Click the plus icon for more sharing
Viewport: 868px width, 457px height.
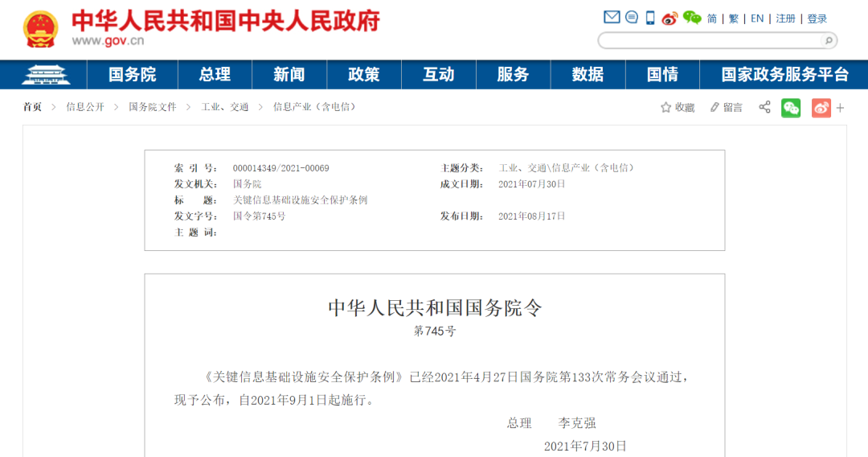[840, 108]
